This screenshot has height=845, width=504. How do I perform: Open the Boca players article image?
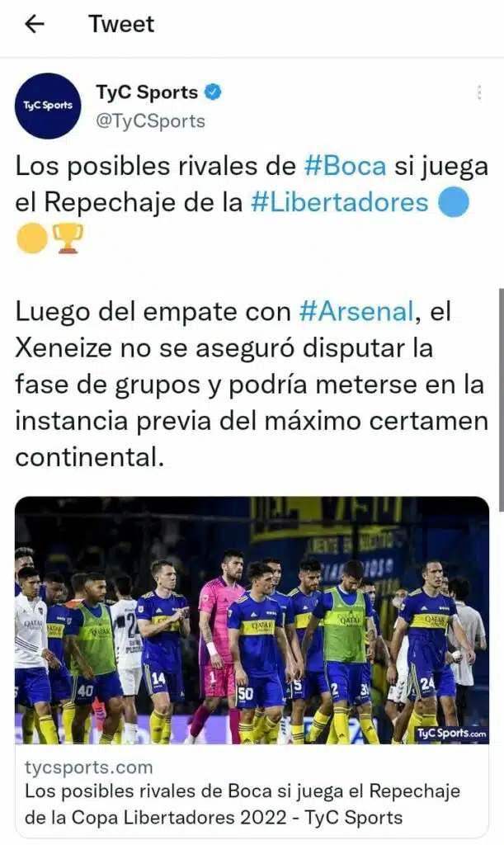point(252,621)
